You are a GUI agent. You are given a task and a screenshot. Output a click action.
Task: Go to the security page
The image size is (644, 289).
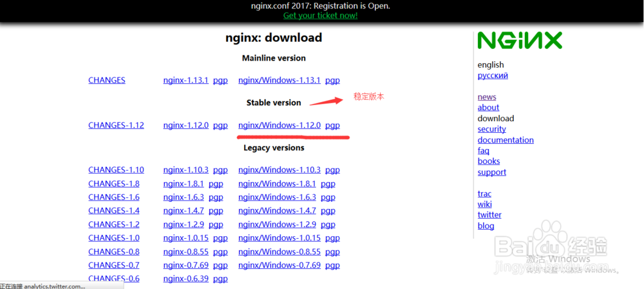click(491, 129)
